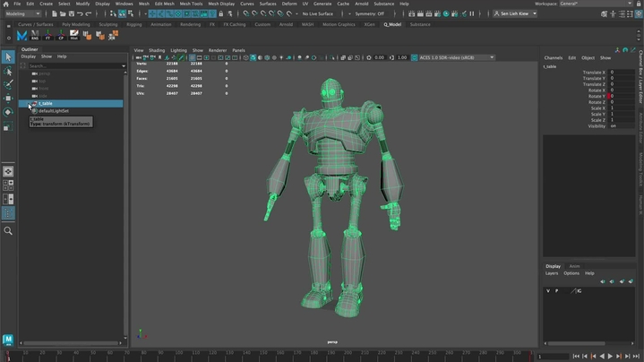Viewport: 644px width, 362px height.
Task: Pick the Paint Selection tool
Action: [x=8, y=85]
